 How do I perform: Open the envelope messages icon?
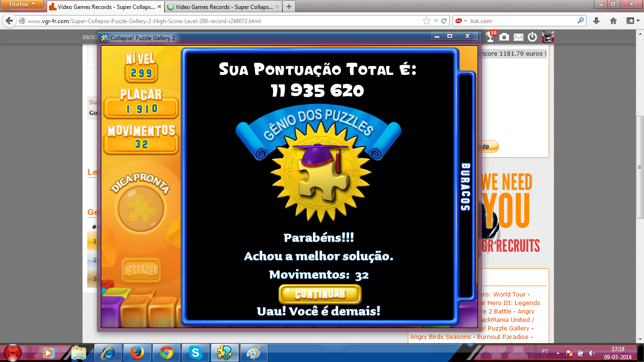[518, 37]
